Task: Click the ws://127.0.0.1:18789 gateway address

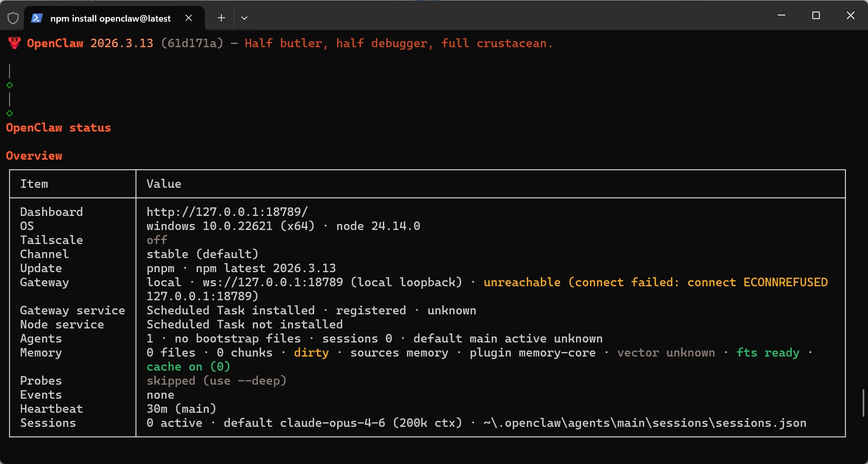Action: 272,282
